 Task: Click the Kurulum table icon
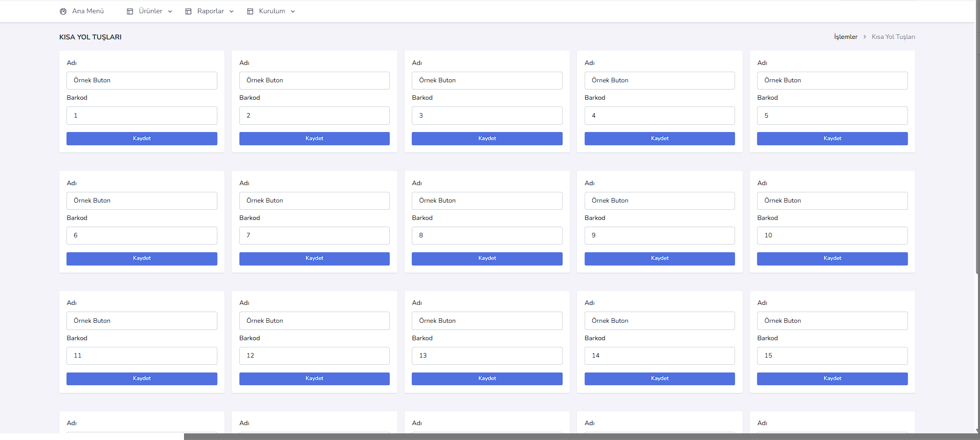[250, 11]
